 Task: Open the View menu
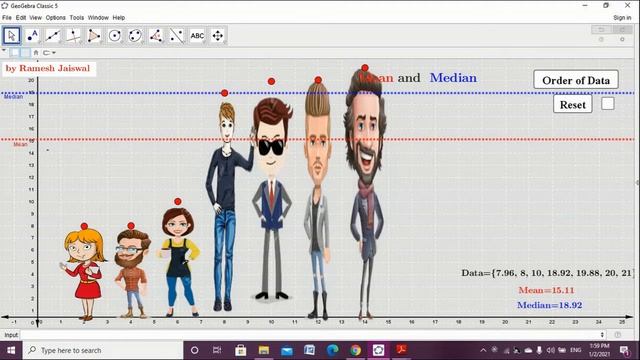coord(36,18)
